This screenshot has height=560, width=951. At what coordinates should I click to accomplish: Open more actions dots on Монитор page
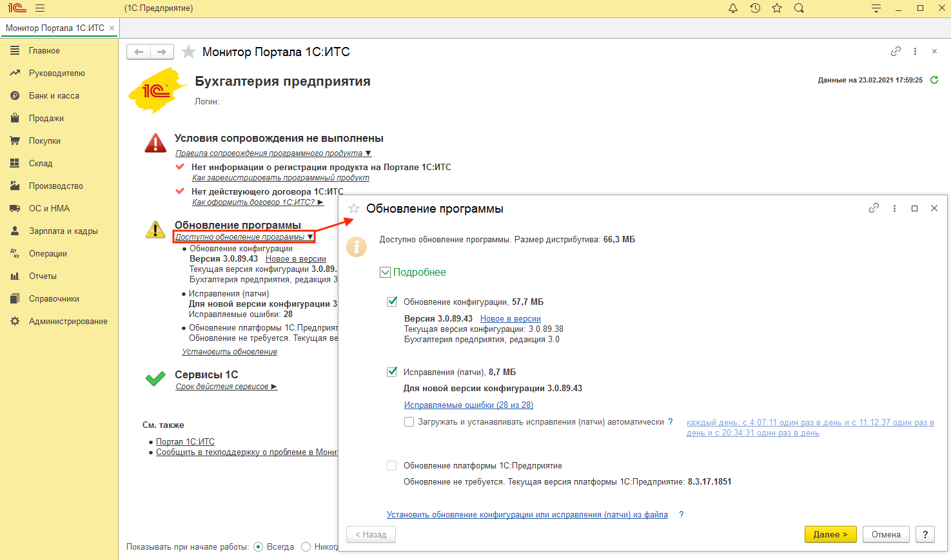pos(915,51)
